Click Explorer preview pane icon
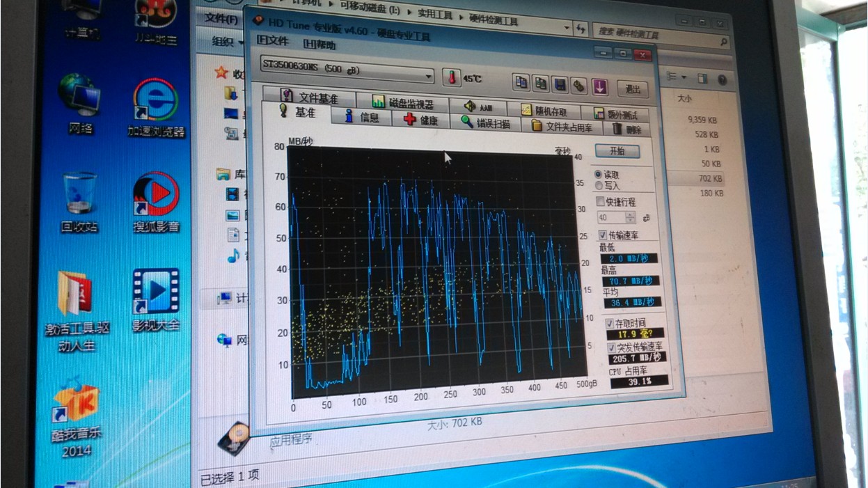Viewport: 868px width, 488px height. pos(703,79)
